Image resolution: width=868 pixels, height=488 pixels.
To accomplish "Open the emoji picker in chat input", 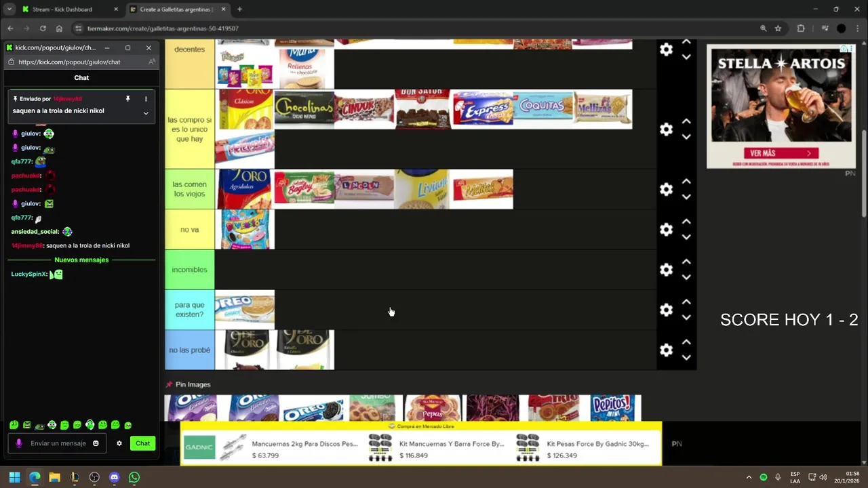I will point(96,443).
